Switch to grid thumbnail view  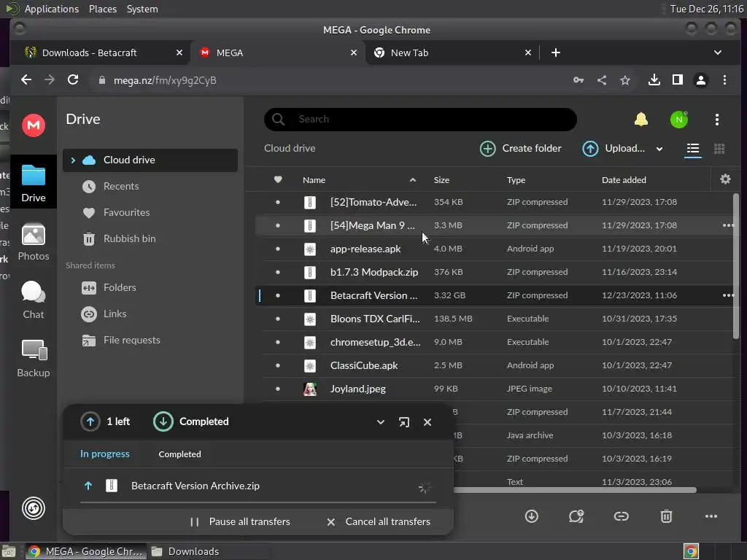click(719, 149)
